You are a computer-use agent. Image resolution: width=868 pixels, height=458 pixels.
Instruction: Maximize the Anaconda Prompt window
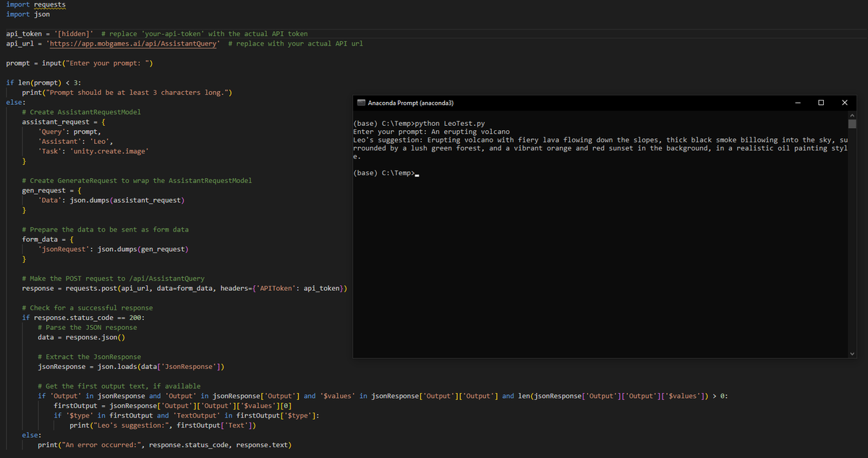coord(821,103)
